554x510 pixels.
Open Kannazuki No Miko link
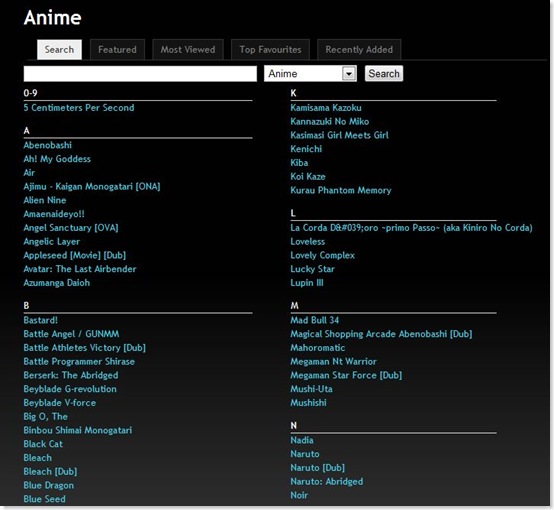point(330,122)
